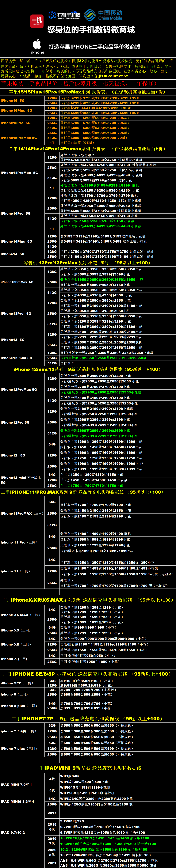Click the iPhone14 5G model label
The width and height of the screenshot is (176, 868).
coord(13,254)
